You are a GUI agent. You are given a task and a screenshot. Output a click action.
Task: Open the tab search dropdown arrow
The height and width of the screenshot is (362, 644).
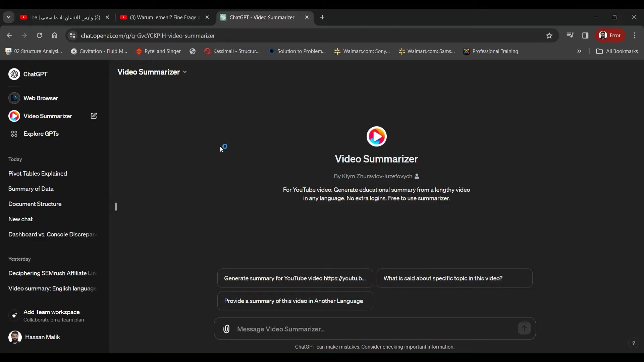point(8,17)
